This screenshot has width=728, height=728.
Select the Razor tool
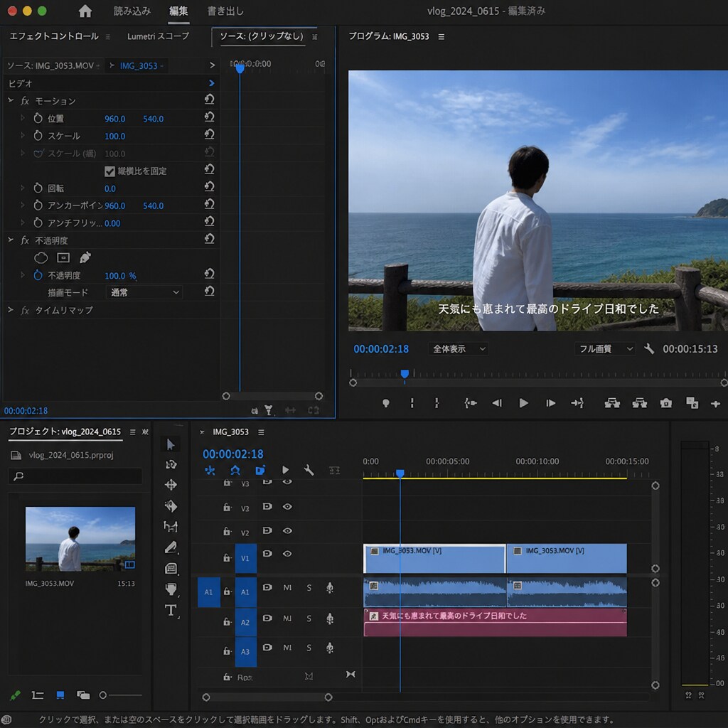tap(171, 505)
